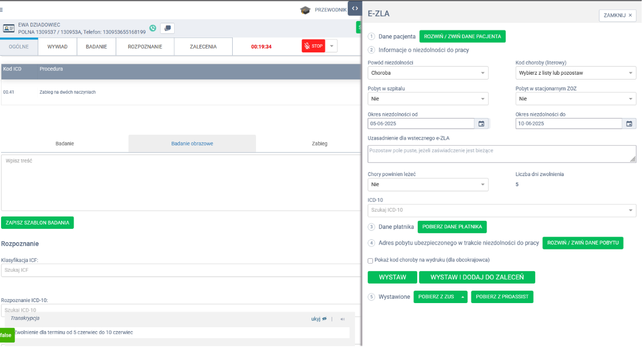This screenshot has height=348, width=644.
Task: Open the patient chat messages icon
Action: pos(167,28)
